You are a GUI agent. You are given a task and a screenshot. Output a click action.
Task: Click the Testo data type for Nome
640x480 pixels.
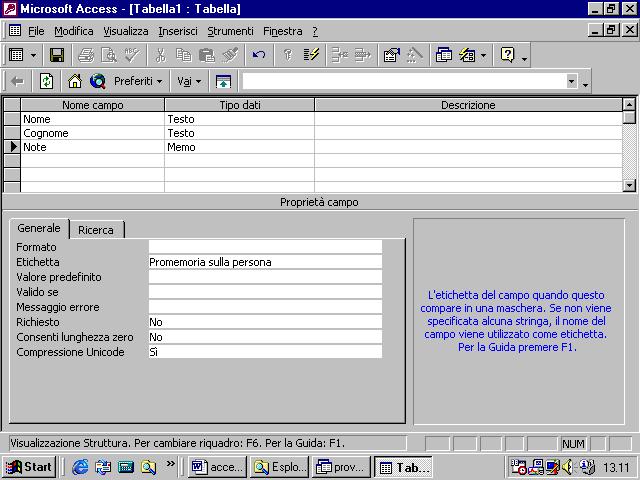(240, 119)
